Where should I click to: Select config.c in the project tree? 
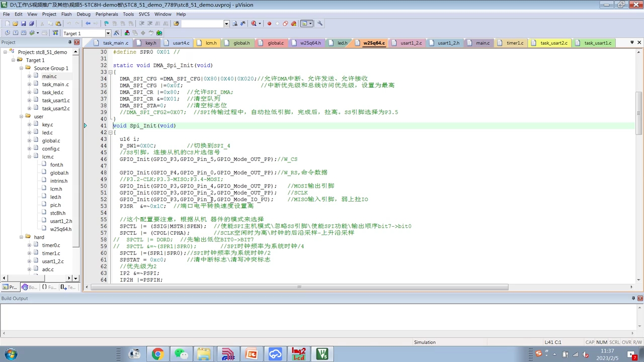coord(50,148)
